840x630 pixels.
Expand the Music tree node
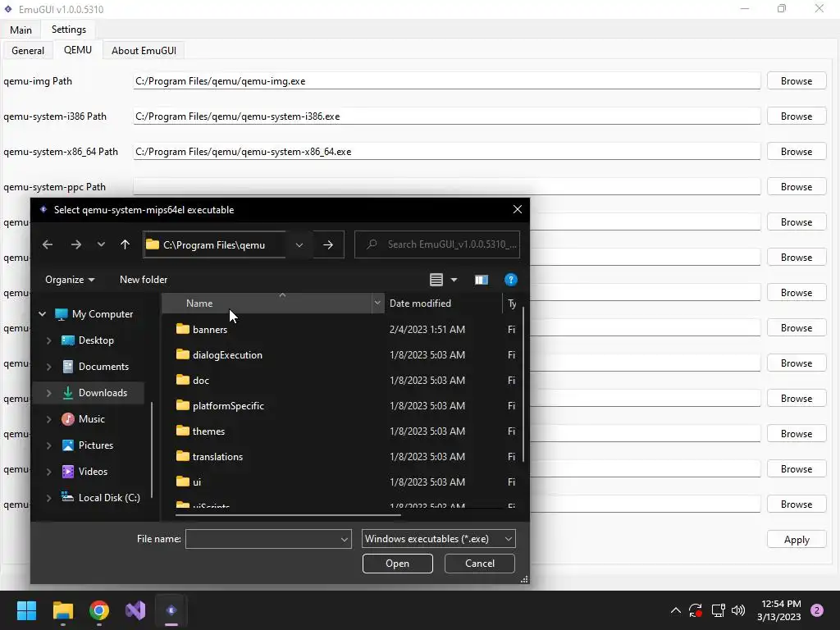[48, 419]
